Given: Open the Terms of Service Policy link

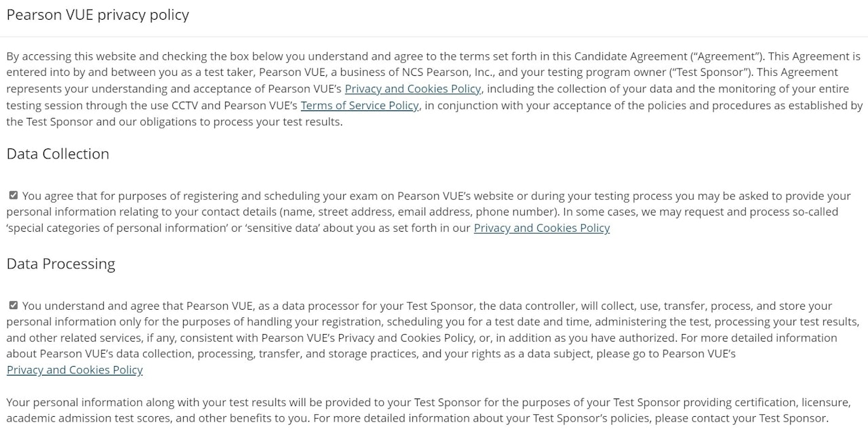Looking at the screenshot, I should tap(359, 105).
